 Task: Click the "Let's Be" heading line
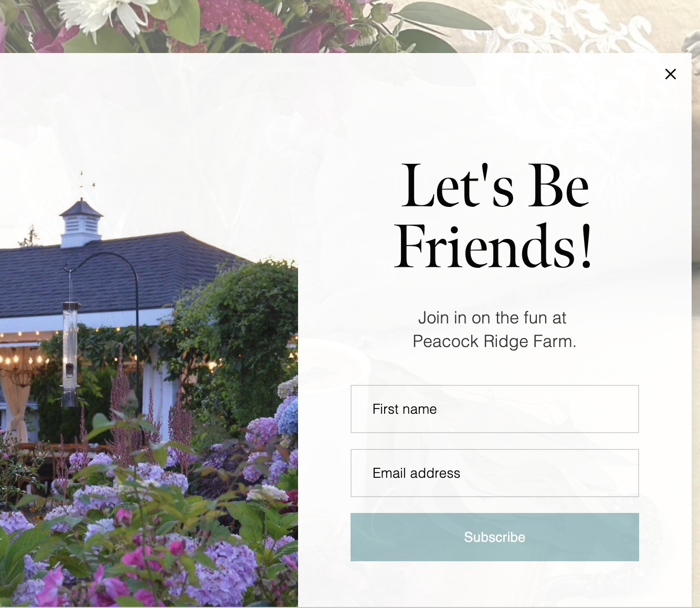pos(495,186)
